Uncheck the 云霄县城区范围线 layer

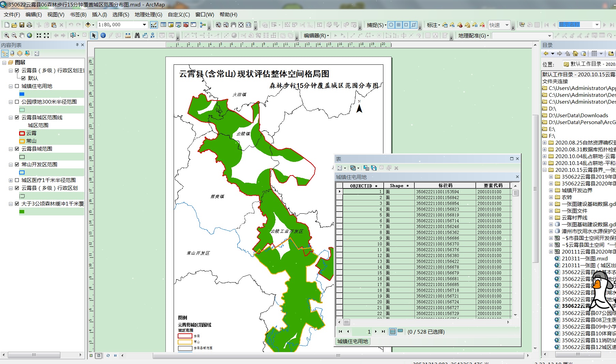(x=17, y=118)
